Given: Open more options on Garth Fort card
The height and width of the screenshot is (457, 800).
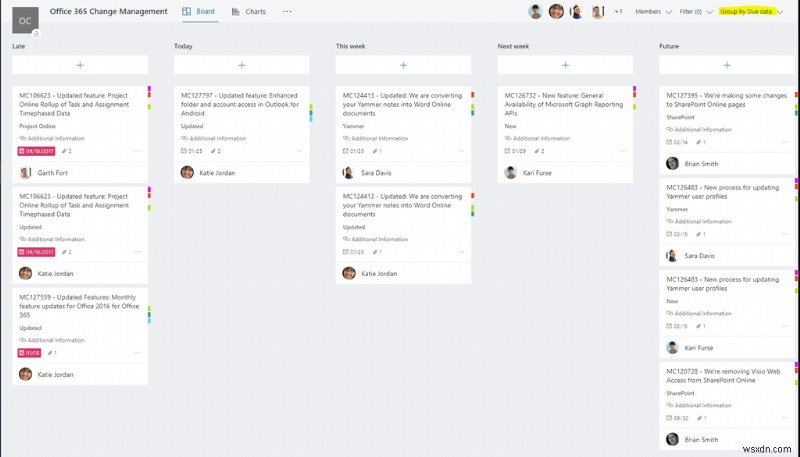Looking at the screenshot, I should (x=138, y=151).
